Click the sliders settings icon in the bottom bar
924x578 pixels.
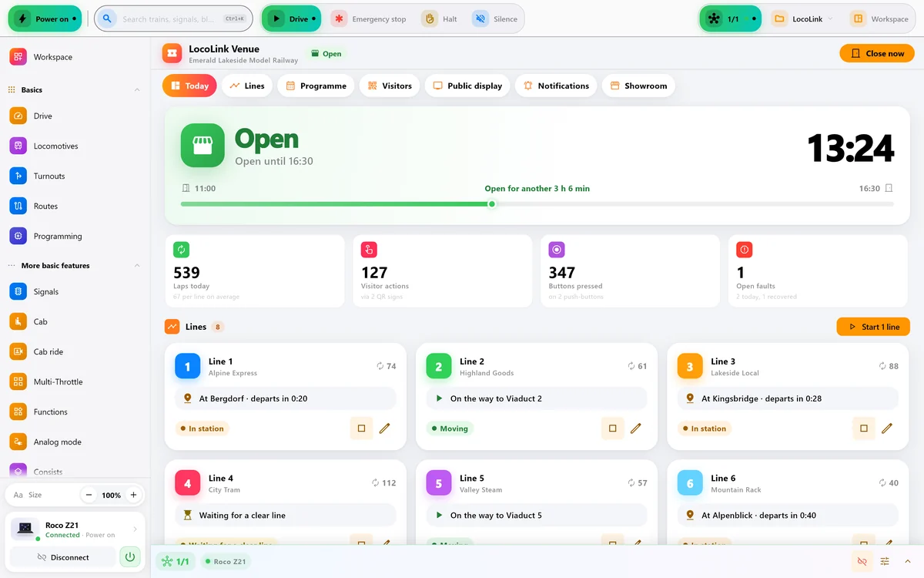[885, 562]
